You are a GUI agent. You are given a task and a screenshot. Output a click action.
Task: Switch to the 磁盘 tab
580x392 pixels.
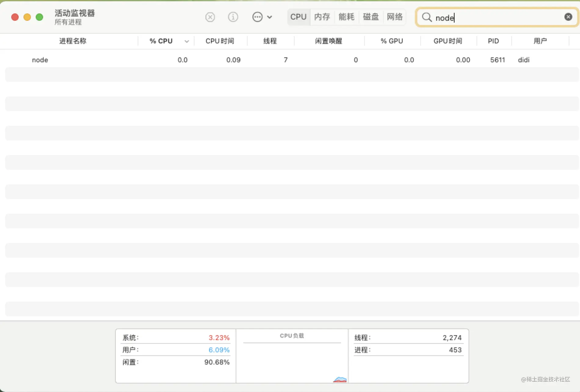pyautogui.click(x=371, y=17)
